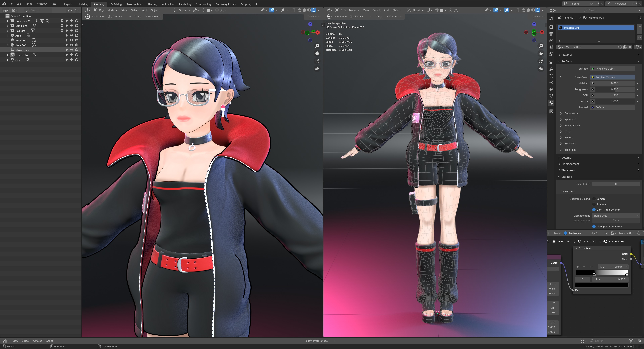This screenshot has height=349, width=644.
Task: Hide Plane.014 with its eye icon
Action: [71, 55]
